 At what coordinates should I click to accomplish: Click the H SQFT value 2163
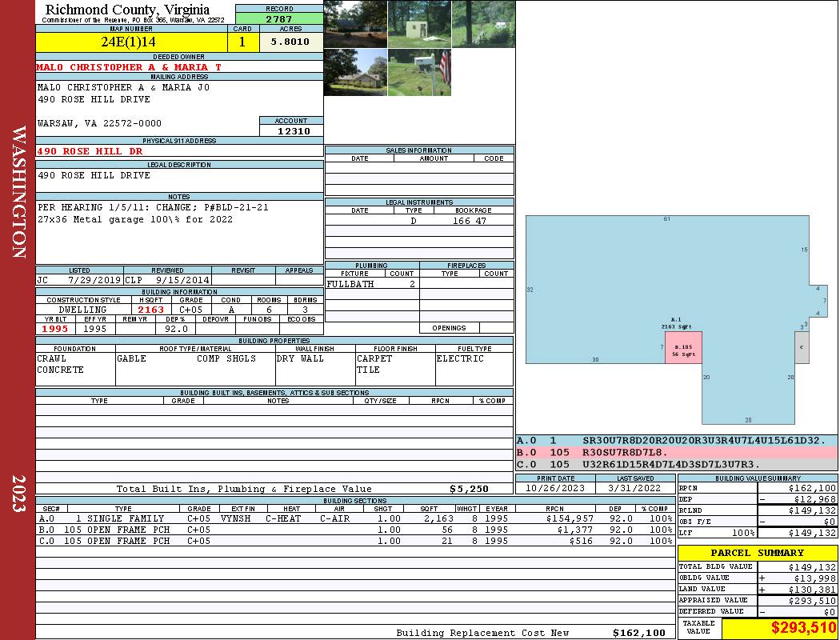click(x=150, y=310)
